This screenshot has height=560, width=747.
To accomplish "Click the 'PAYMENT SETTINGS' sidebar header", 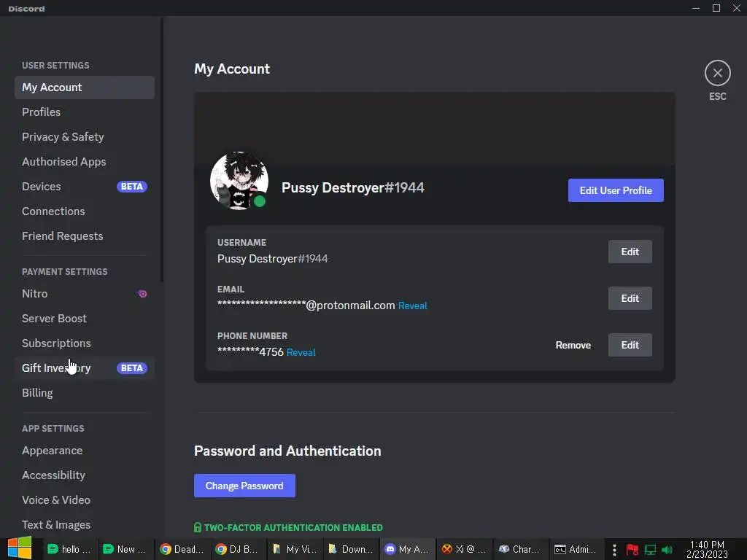I will [x=64, y=271].
